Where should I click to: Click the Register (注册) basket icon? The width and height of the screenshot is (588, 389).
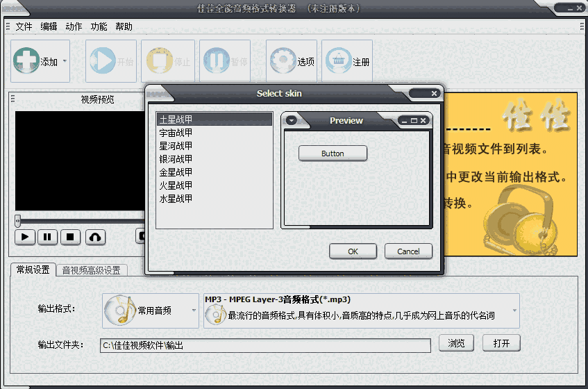339,60
